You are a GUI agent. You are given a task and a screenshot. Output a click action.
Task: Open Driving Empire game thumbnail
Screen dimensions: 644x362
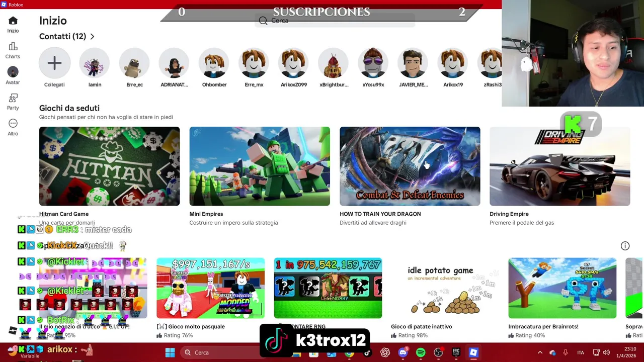pyautogui.click(x=559, y=166)
